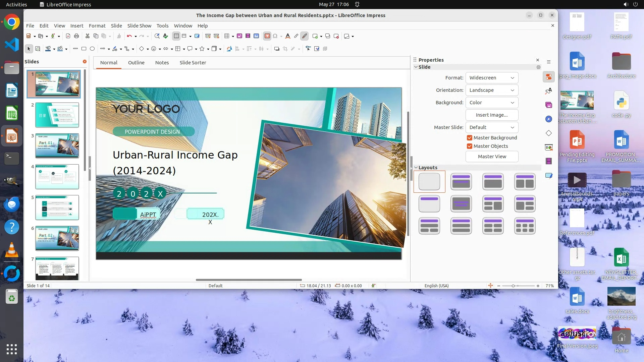Viewport: 644px width, 362px height.
Task: Open the Navigator sidebar compass icon
Action: pos(549,119)
